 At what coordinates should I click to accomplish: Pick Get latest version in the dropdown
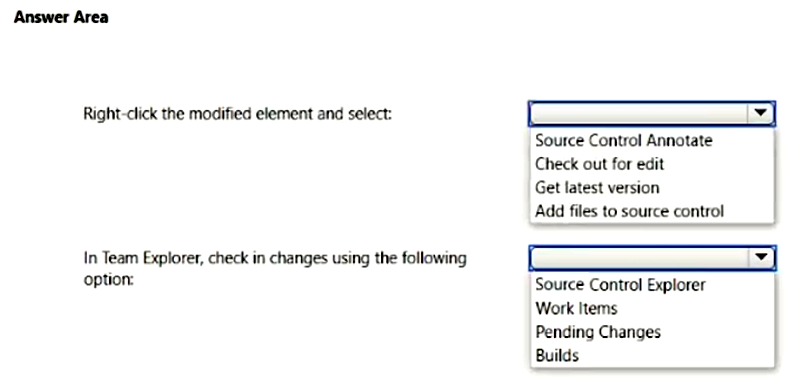click(597, 187)
